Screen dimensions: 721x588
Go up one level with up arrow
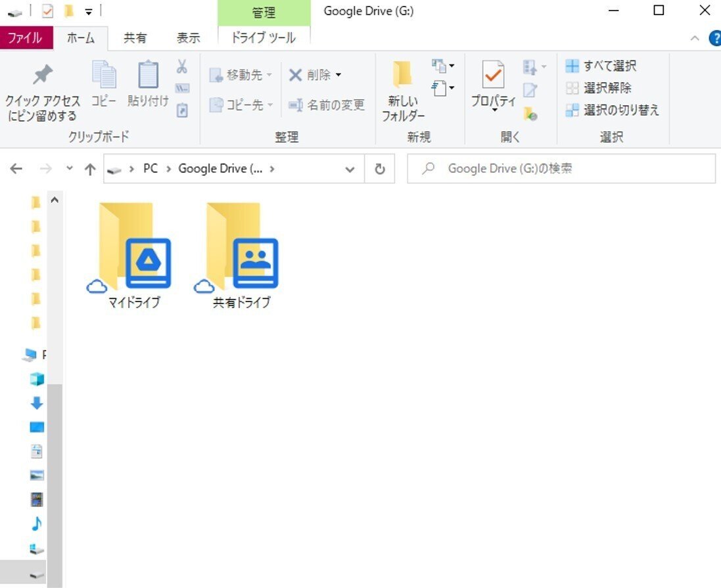[90, 170]
